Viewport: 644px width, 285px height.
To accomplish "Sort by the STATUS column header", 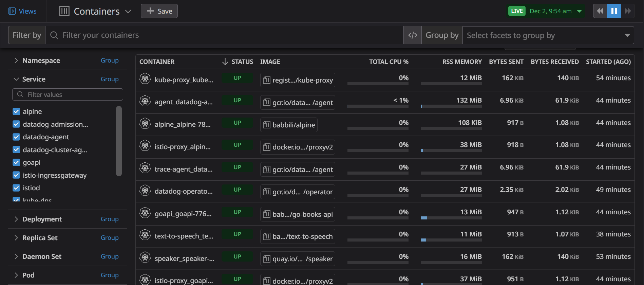I will (242, 62).
